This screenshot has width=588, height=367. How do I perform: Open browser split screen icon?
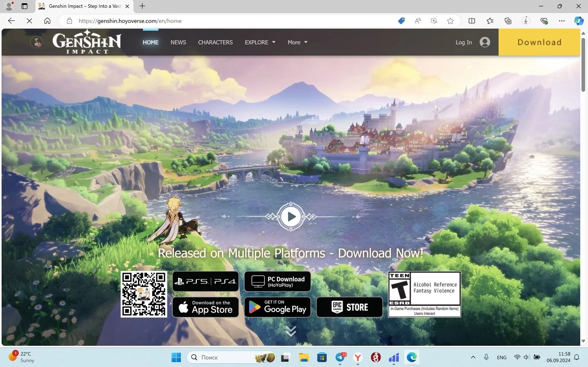pos(472,21)
